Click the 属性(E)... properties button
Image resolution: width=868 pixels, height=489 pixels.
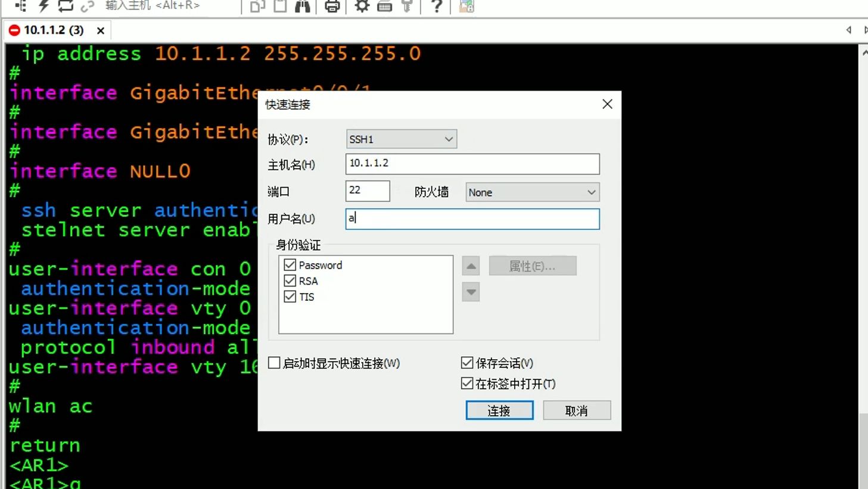(533, 266)
